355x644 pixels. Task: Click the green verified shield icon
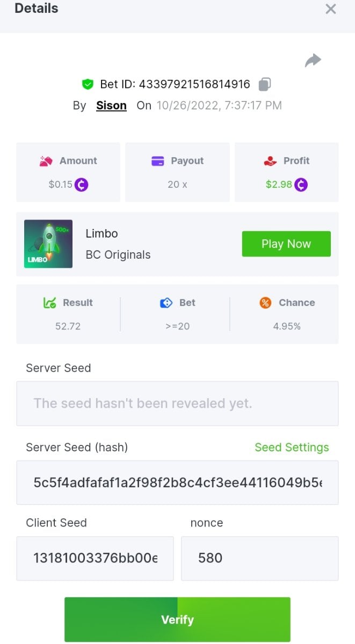[88, 84]
